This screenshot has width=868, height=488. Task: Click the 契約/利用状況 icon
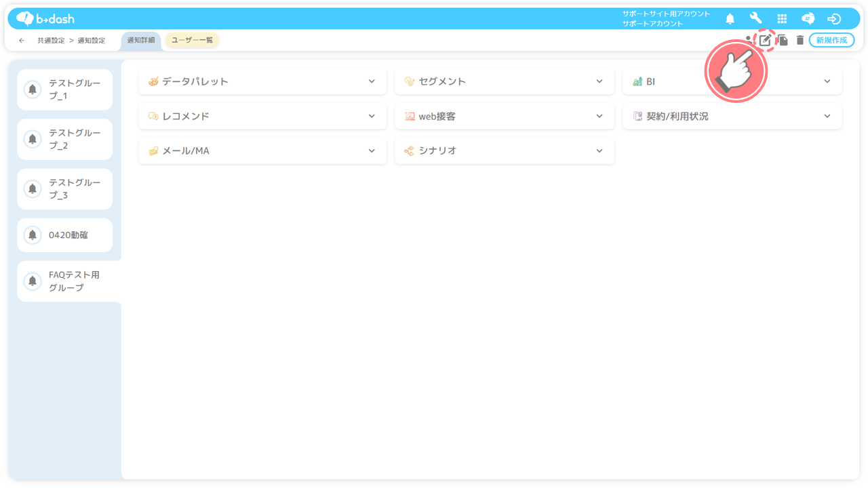pos(637,117)
